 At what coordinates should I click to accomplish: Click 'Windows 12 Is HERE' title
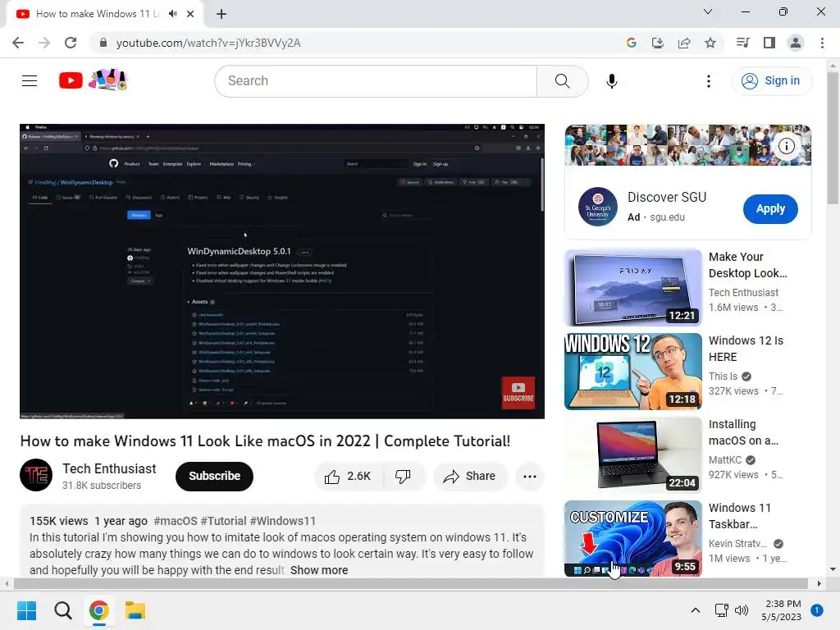point(746,349)
